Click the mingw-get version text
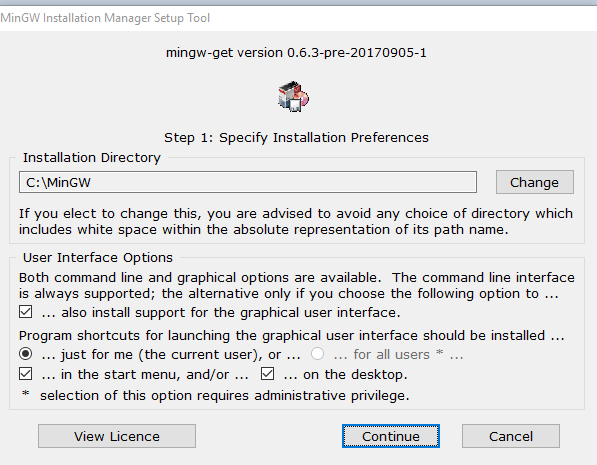This screenshot has height=465, width=597. point(296,53)
